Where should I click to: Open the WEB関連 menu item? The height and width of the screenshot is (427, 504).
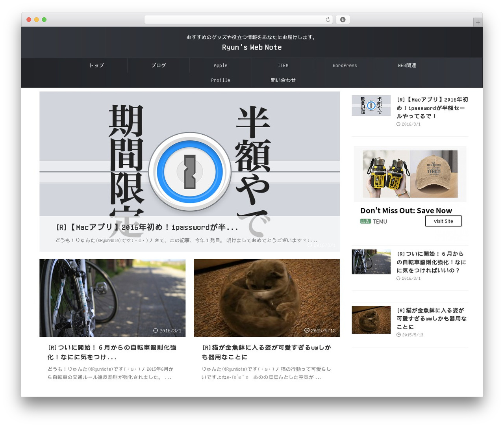[x=407, y=65]
